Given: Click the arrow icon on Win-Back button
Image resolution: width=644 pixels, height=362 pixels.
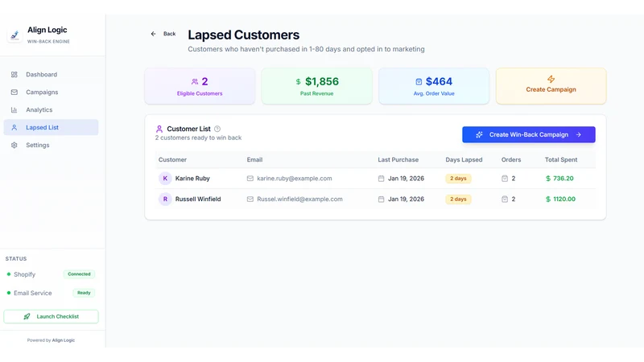Looking at the screenshot, I should click(579, 134).
